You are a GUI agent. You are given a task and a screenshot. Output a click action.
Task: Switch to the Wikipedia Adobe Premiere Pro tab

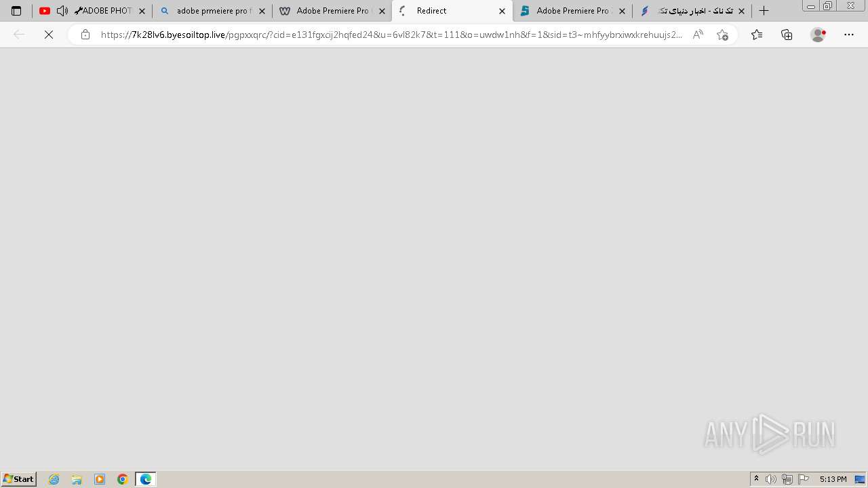332,11
